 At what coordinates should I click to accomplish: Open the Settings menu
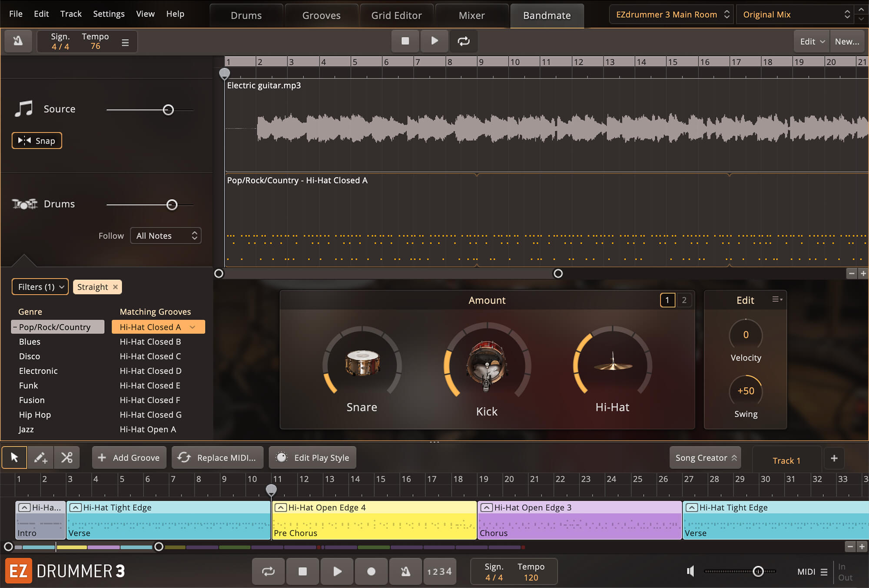109,13
